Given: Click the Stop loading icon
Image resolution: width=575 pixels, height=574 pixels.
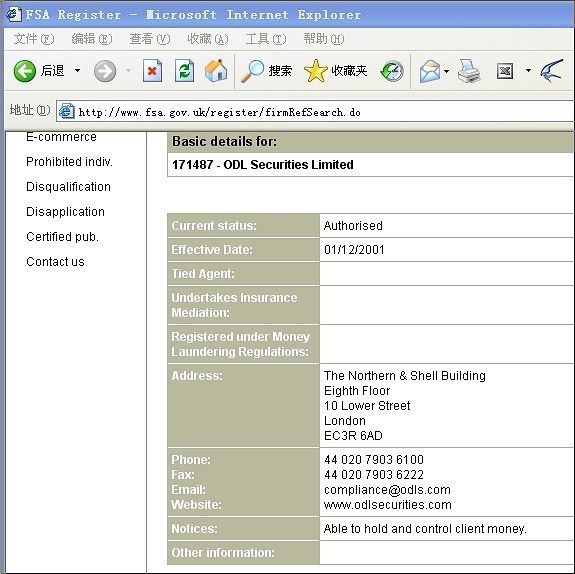Looking at the screenshot, I should (x=152, y=70).
